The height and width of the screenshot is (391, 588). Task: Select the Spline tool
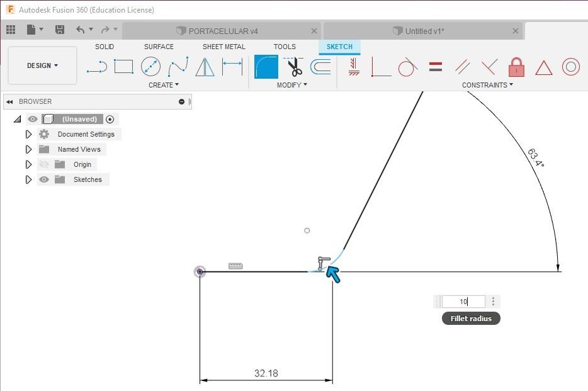pyautogui.click(x=178, y=67)
